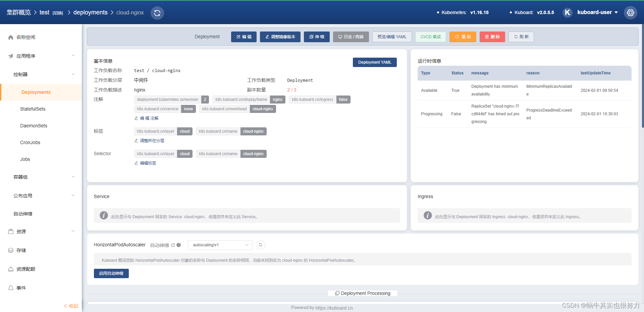Click 调整所在分层 link
The image size is (644, 312).
(x=149, y=141)
